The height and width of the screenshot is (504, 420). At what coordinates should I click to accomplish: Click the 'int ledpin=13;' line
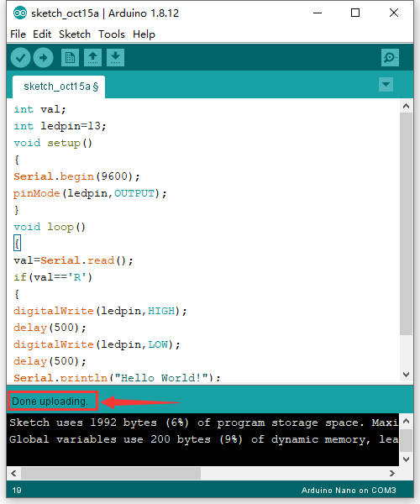pyautogui.click(x=60, y=126)
